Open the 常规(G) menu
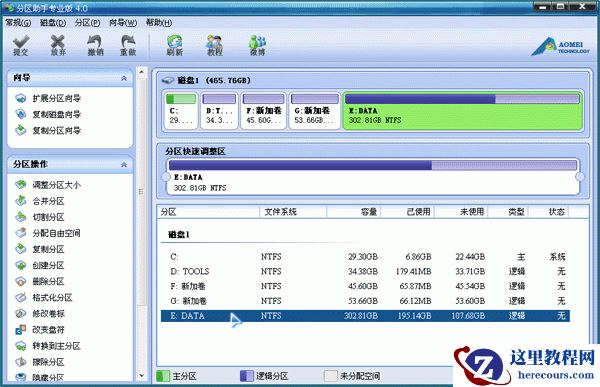 click(18, 23)
